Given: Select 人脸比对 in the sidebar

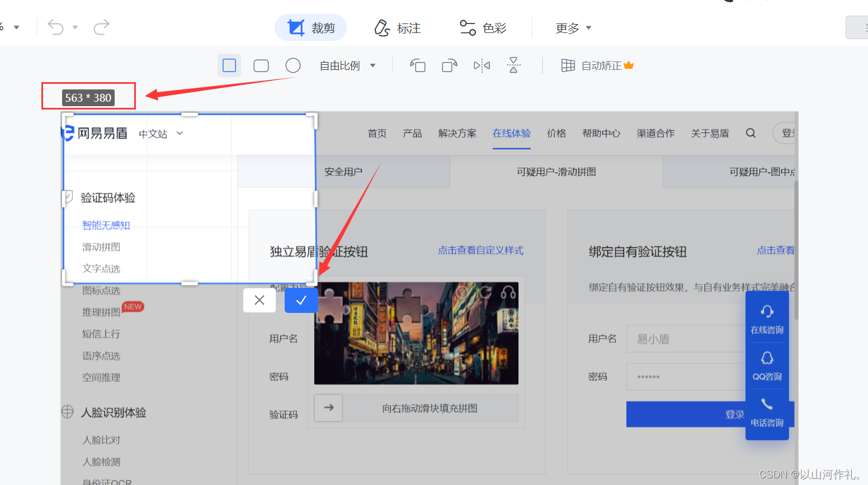Looking at the screenshot, I should tap(101, 440).
